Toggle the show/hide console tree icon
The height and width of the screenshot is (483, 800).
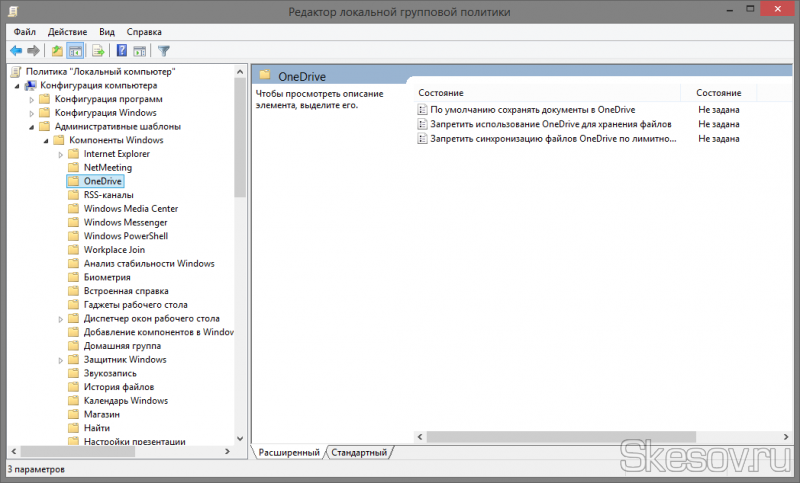[x=75, y=50]
